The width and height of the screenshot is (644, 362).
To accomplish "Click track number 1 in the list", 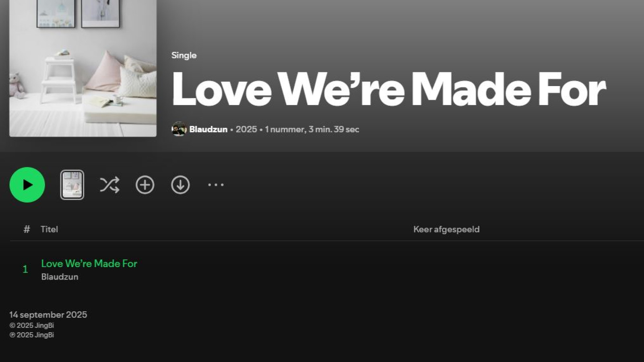I will pyautogui.click(x=25, y=269).
